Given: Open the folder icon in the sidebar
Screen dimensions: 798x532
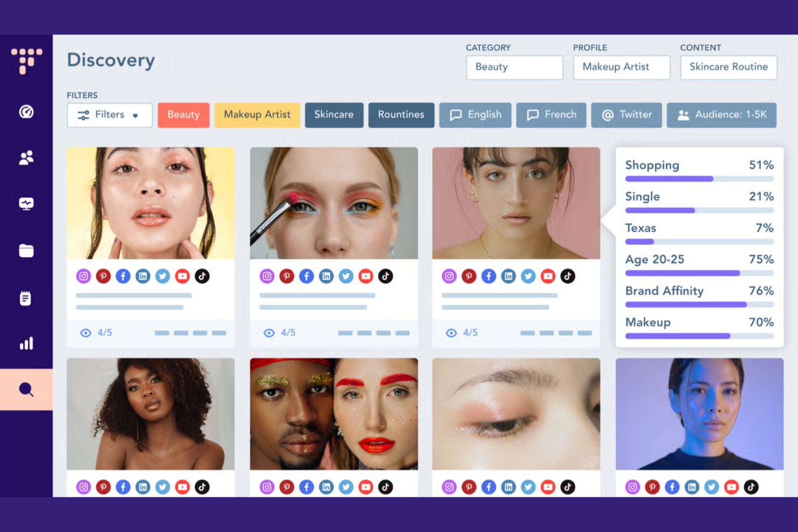Looking at the screenshot, I should point(26,250).
